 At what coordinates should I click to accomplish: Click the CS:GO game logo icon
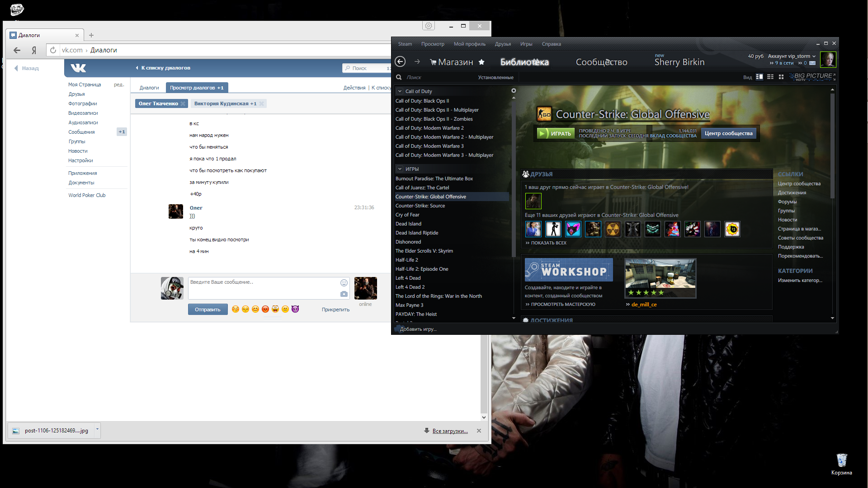coord(544,114)
